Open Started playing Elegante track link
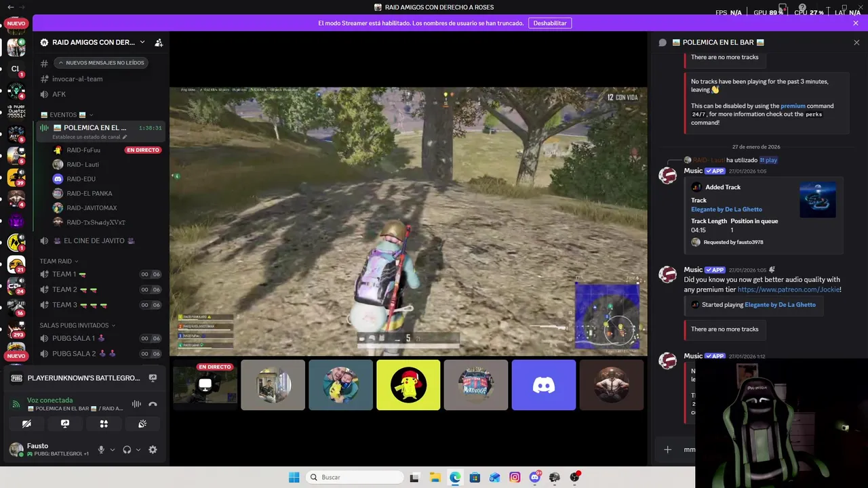 click(x=780, y=305)
